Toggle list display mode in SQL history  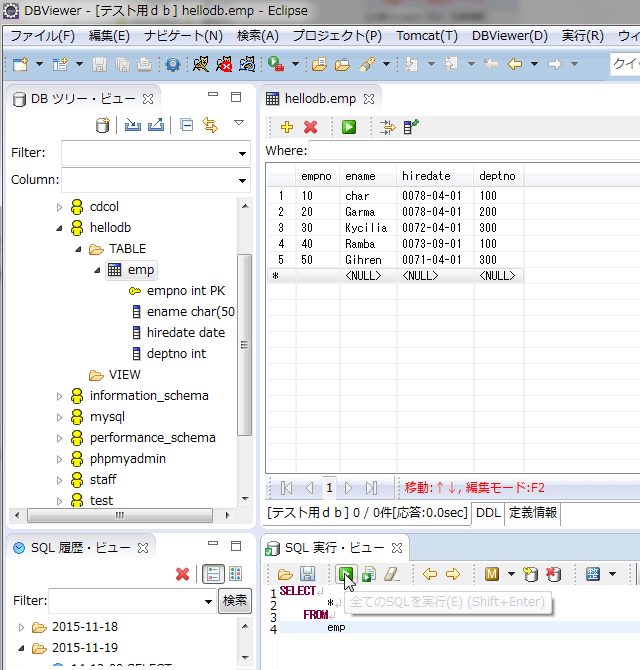pos(235,574)
